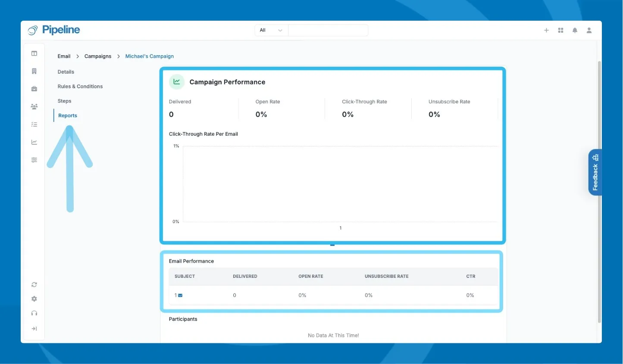Click the No Data At This Time! message
This screenshot has height=364, width=623.
[333, 336]
